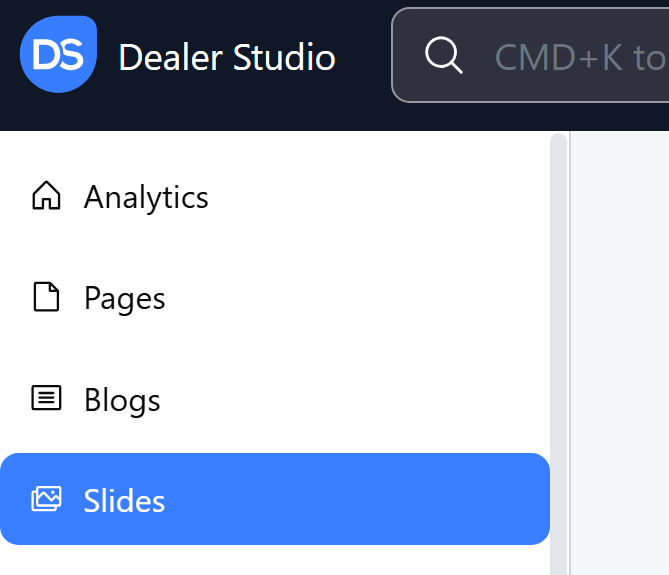The image size is (669, 575).
Task: Open the Blogs section label
Action: [x=122, y=400]
